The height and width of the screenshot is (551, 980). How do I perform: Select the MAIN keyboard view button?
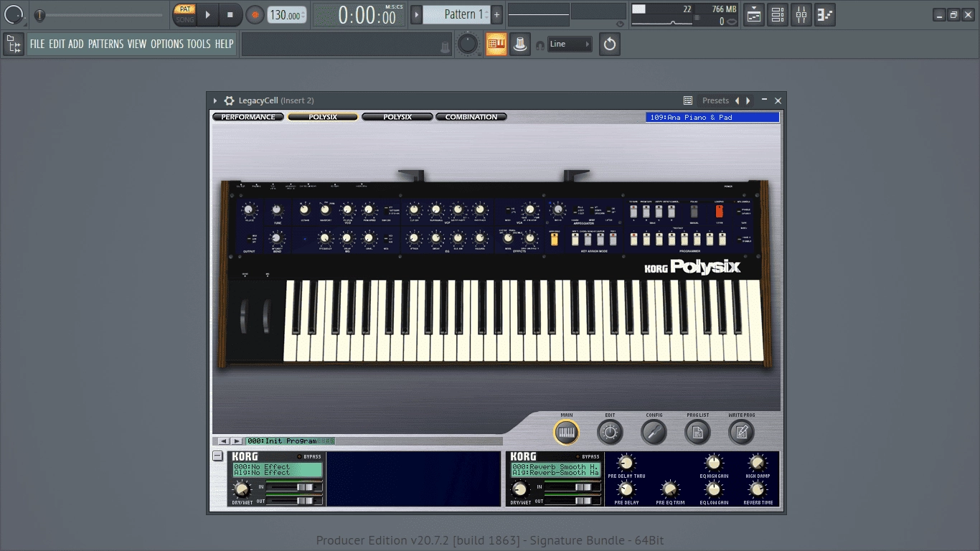pyautogui.click(x=566, y=432)
